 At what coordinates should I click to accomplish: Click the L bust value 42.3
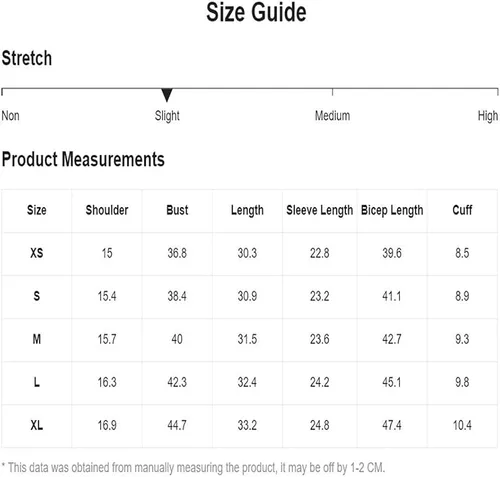[x=177, y=382]
